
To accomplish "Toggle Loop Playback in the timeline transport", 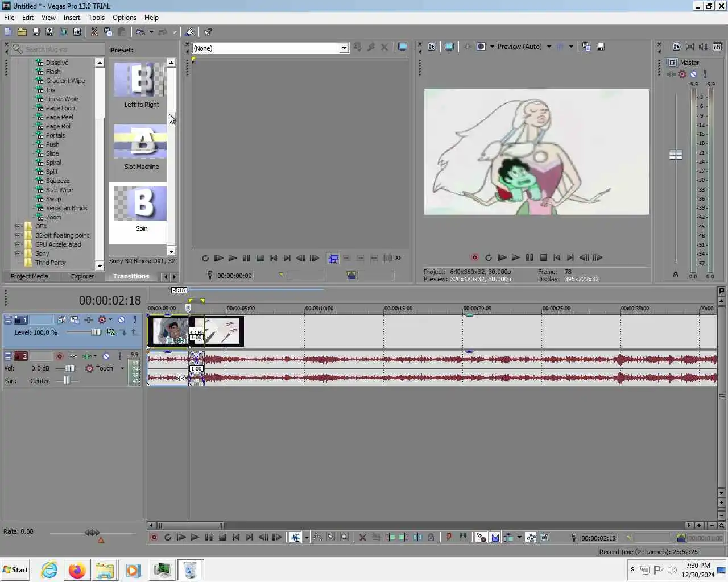I will point(168,537).
